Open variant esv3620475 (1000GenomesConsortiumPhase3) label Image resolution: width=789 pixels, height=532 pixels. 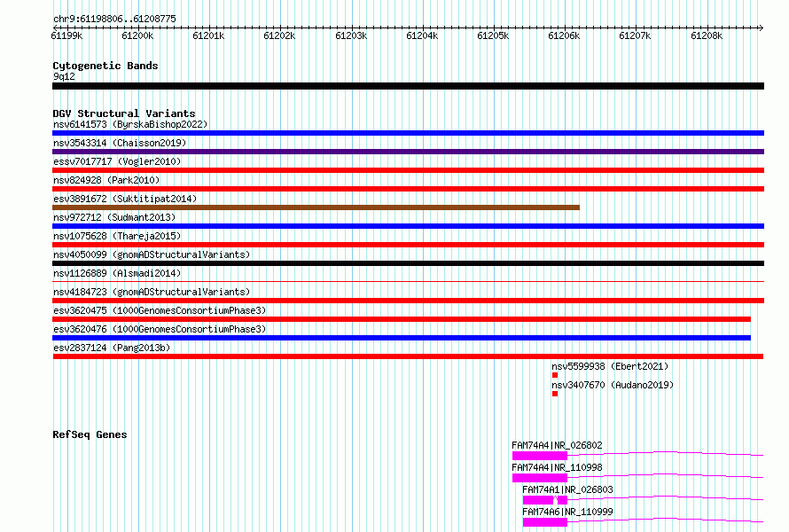coord(160,310)
